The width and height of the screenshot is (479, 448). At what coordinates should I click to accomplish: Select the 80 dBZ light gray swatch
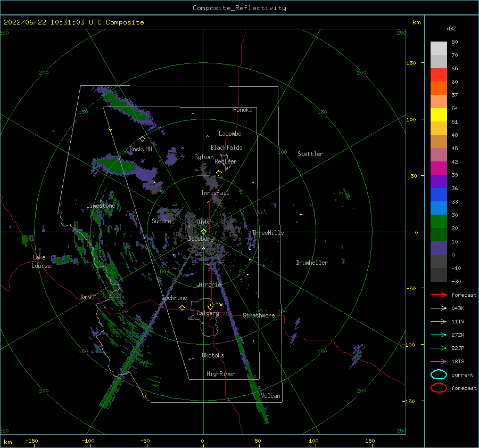click(x=439, y=48)
